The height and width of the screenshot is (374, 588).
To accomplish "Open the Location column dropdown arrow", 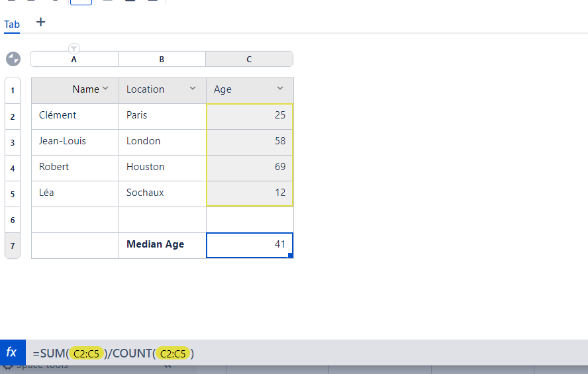I will tap(193, 89).
